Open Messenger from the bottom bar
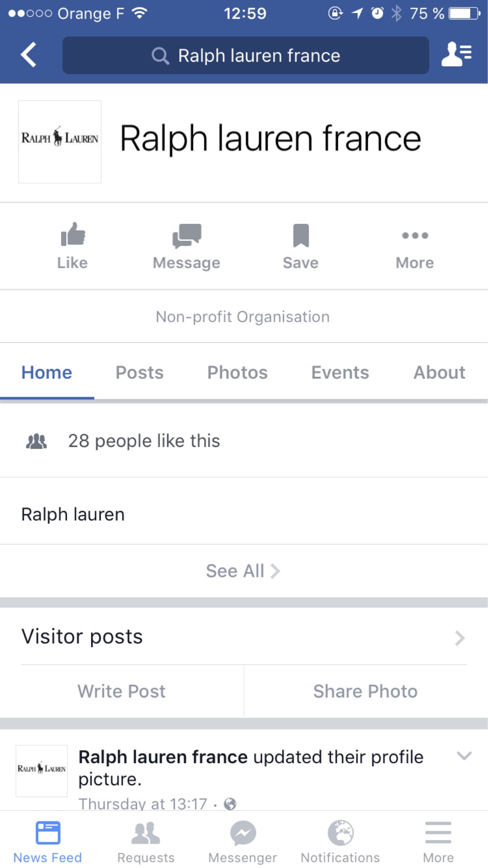 tap(243, 842)
